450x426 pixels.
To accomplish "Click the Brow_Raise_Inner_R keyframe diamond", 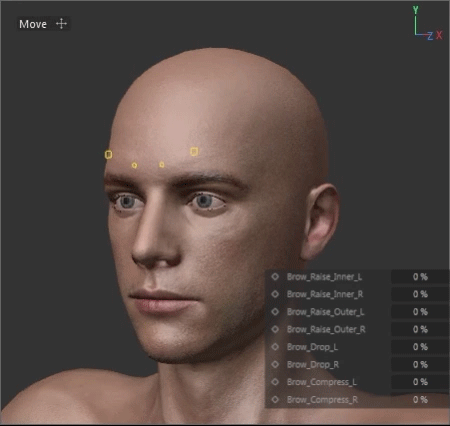I will [x=275, y=294].
